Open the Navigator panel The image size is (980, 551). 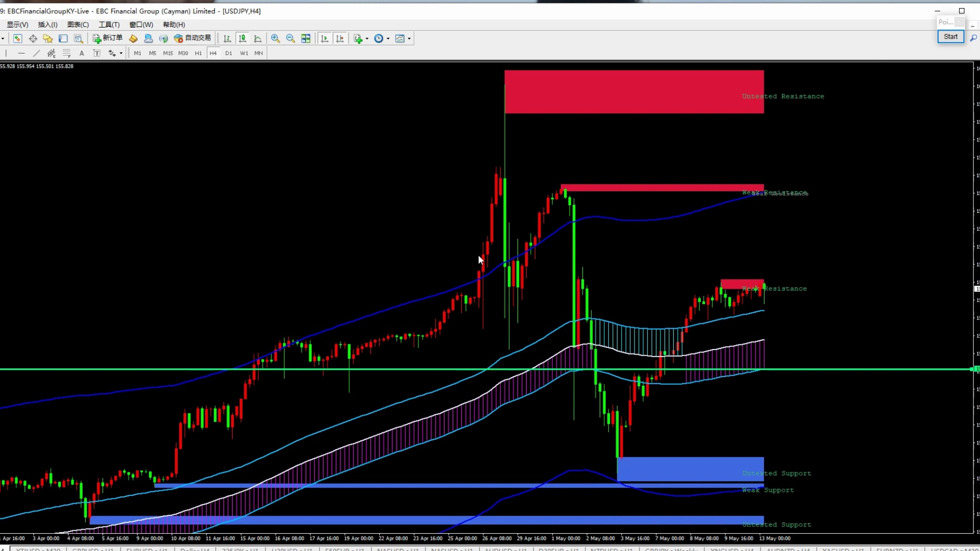click(48, 38)
